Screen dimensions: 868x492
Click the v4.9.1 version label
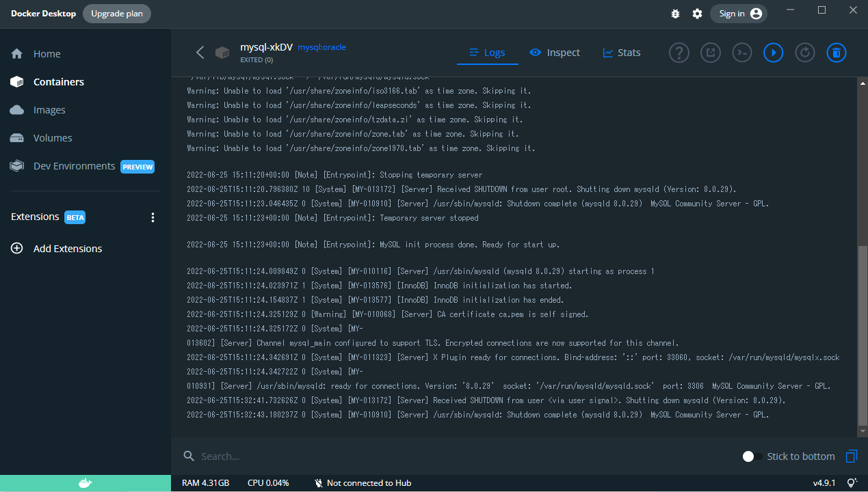coord(824,483)
